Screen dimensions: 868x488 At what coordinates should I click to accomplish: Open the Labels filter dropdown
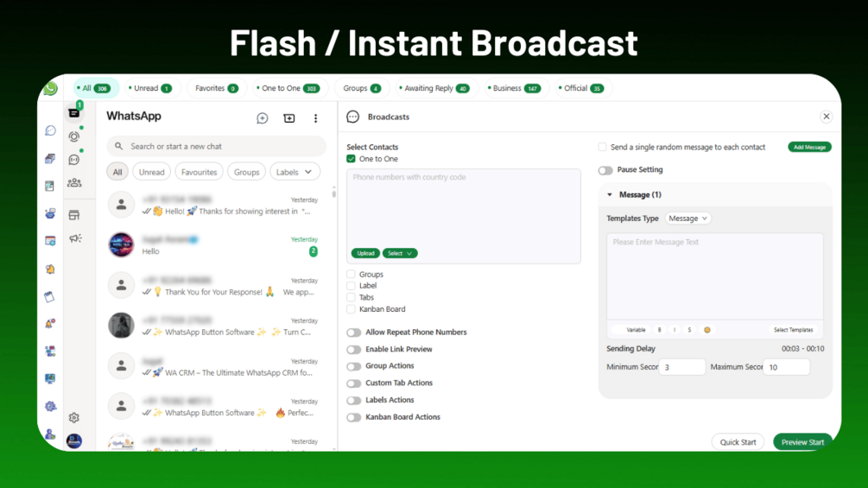pyautogui.click(x=294, y=172)
